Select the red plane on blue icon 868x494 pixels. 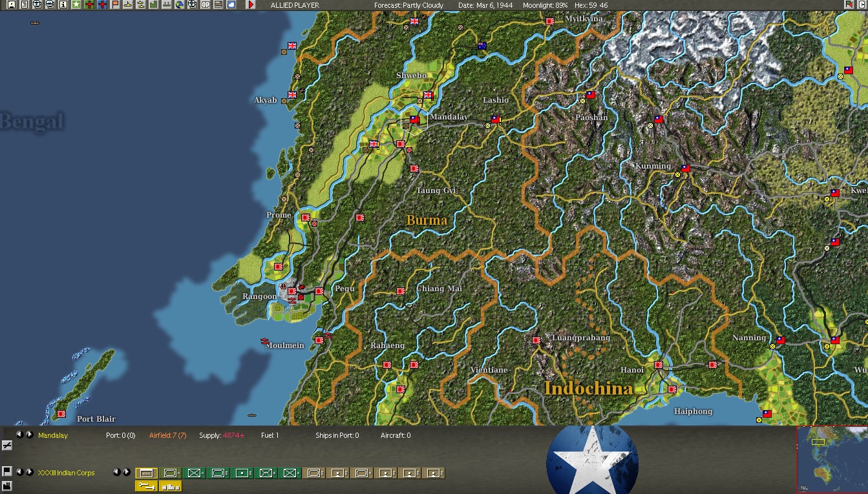pos(101,5)
